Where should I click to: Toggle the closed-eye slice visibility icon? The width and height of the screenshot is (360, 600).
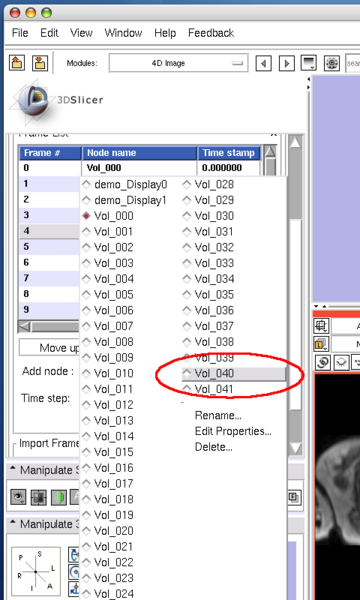point(341,362)
